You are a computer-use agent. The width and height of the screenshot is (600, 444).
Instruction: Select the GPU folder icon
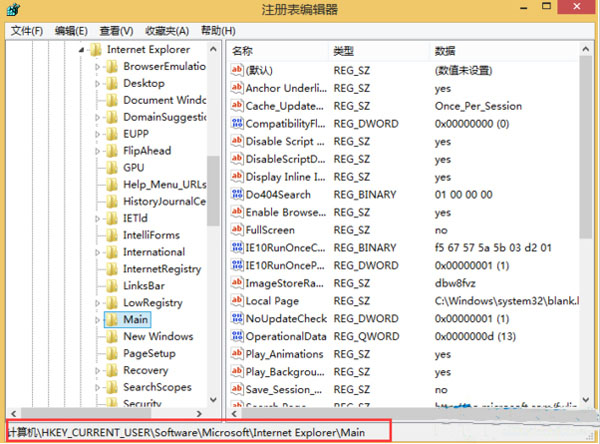click(112, 168)
